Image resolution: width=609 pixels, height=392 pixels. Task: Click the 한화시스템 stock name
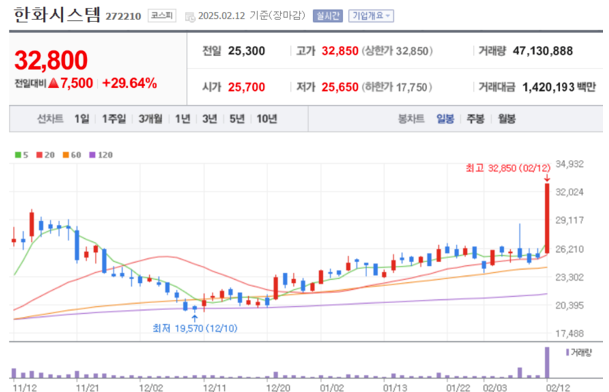57,15
